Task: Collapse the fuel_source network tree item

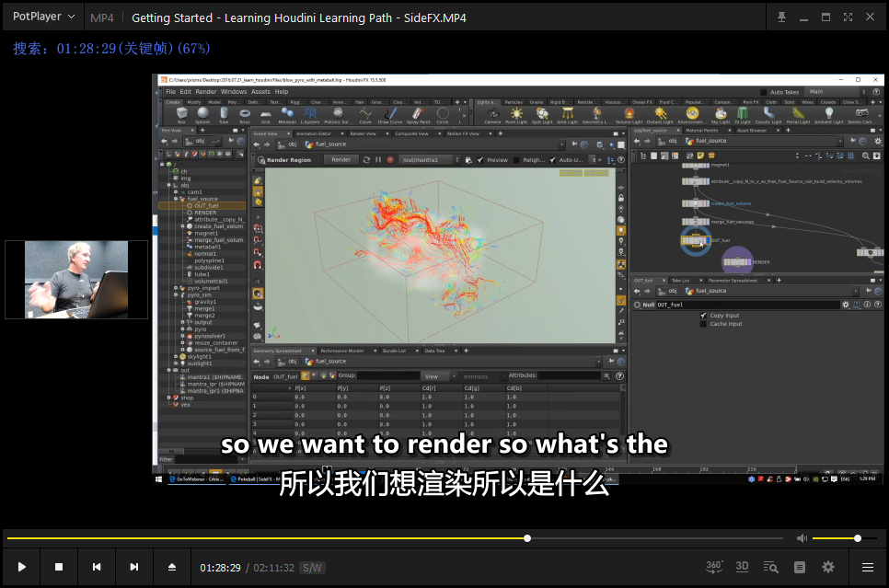Action: pos(174,199)
